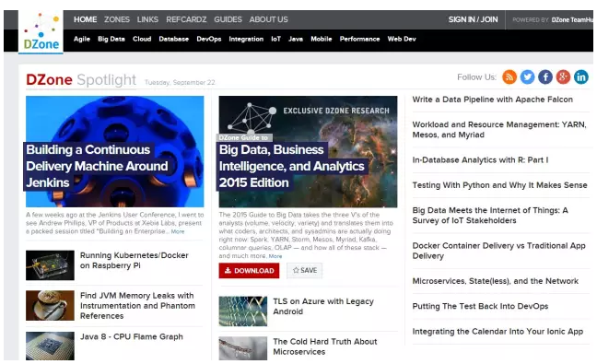The width and height of the screenshot is (597, 364).
Task: Open Microservices, State(less), and the Network
Action: coord(496,281)
